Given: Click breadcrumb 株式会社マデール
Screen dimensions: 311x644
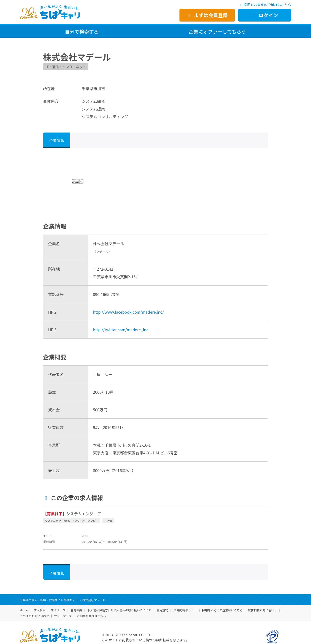Looking at the screenshot, I should pyautogui.click(x=94, y=600).
